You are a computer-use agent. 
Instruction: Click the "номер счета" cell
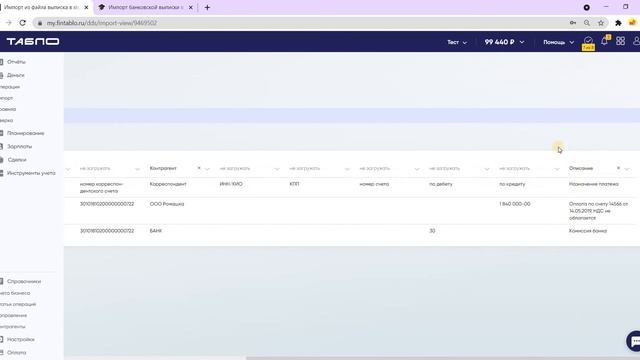click(374, 184)
